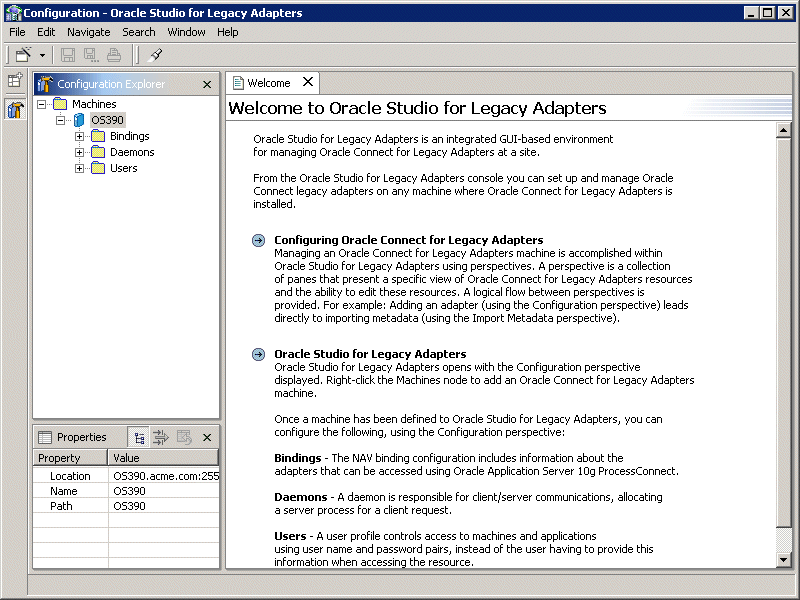This screenshot has width=800, height=600.
Task: Select the Users tree label
Action: click(123, 168)
